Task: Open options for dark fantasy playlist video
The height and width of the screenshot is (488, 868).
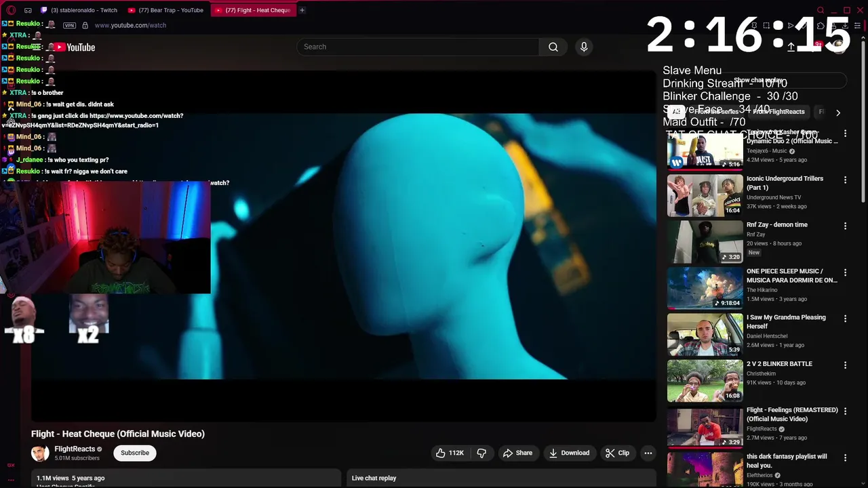Action: pos(845,457)
